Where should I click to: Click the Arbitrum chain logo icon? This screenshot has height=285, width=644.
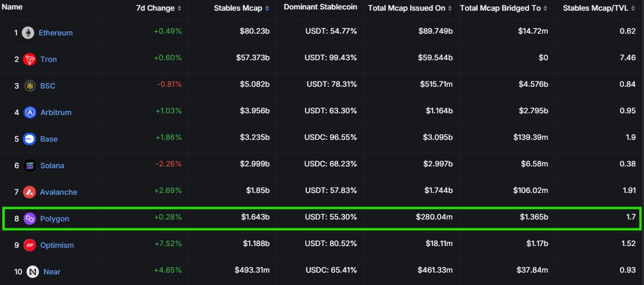pos(29,113)
